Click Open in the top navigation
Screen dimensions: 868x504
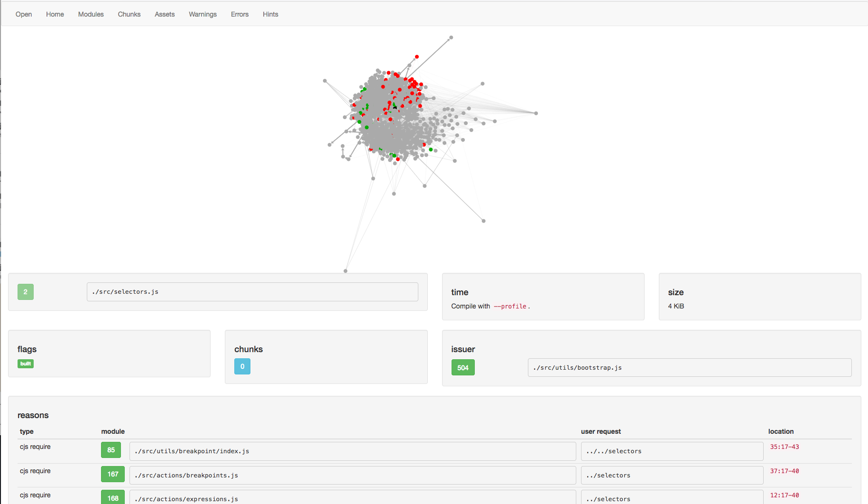click(x=24, y=14)
